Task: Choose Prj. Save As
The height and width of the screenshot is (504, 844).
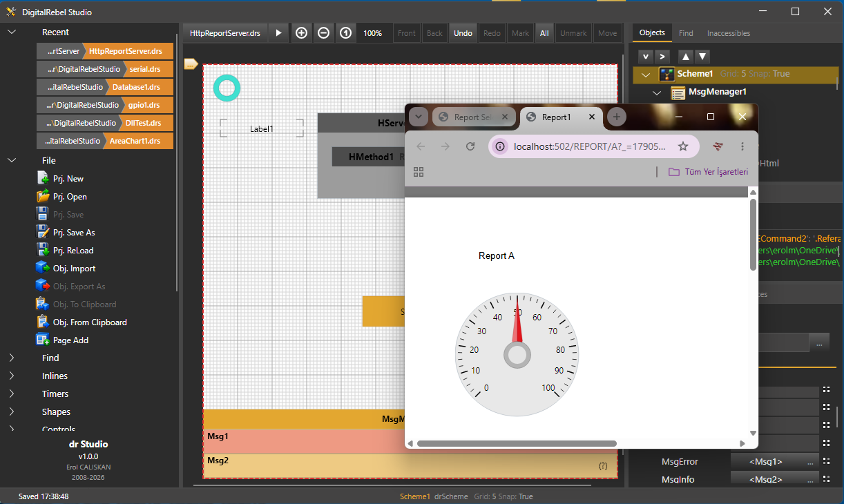Action: click(x=73, y=232)
